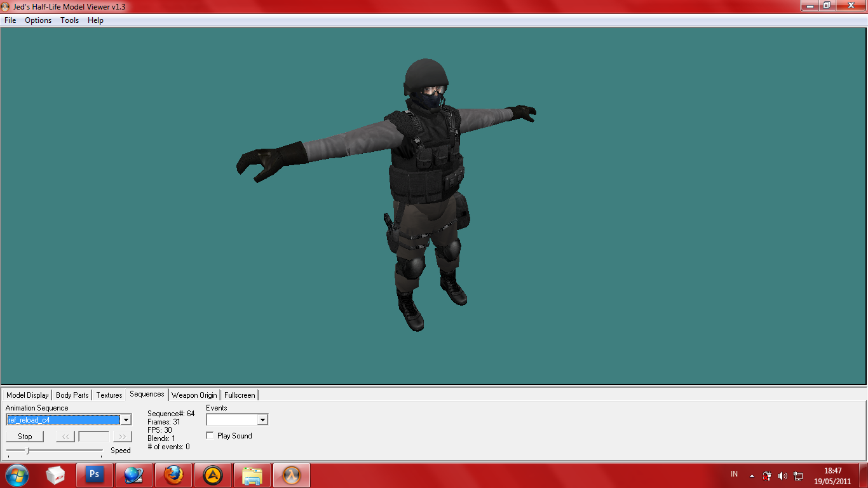Screen dimensions: 868x488
Task: Enable the Play Sound checkbox
Action: (x=210, y=436)
